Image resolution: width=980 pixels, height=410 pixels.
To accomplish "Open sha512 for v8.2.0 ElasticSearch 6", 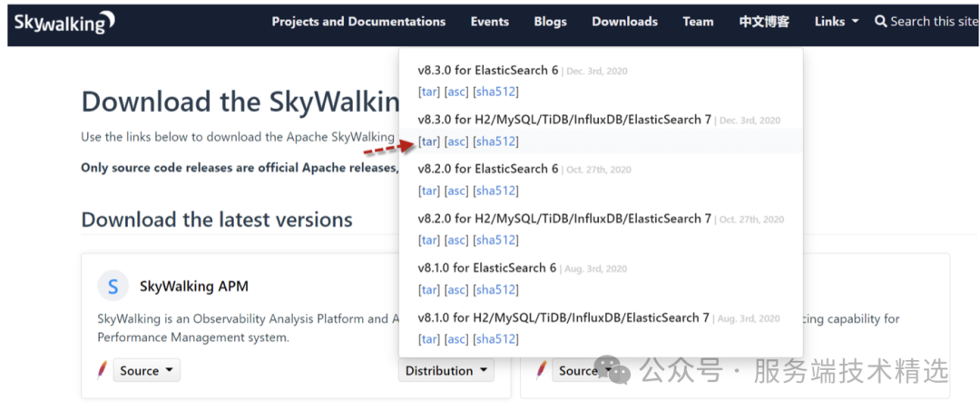I will pyautogui.click(x=495, y=190).
